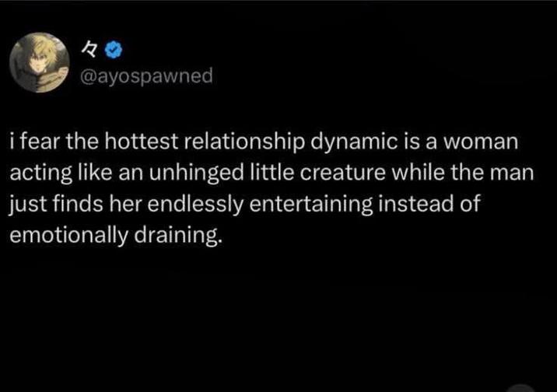Click the word 'fear' starting the tweet
Screen dimensions: 557x392
40,142
